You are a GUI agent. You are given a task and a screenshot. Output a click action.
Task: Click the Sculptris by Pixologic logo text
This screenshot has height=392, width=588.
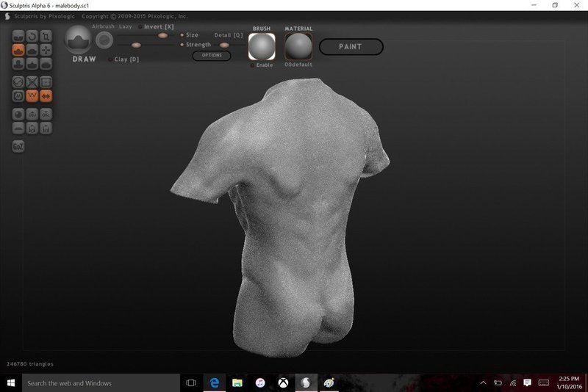coord(45,16)
